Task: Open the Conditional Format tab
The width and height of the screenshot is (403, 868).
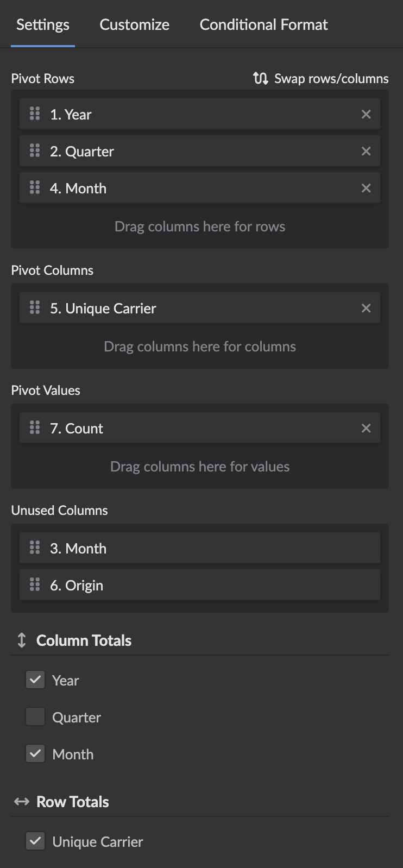Action: [x=263, y=24]
